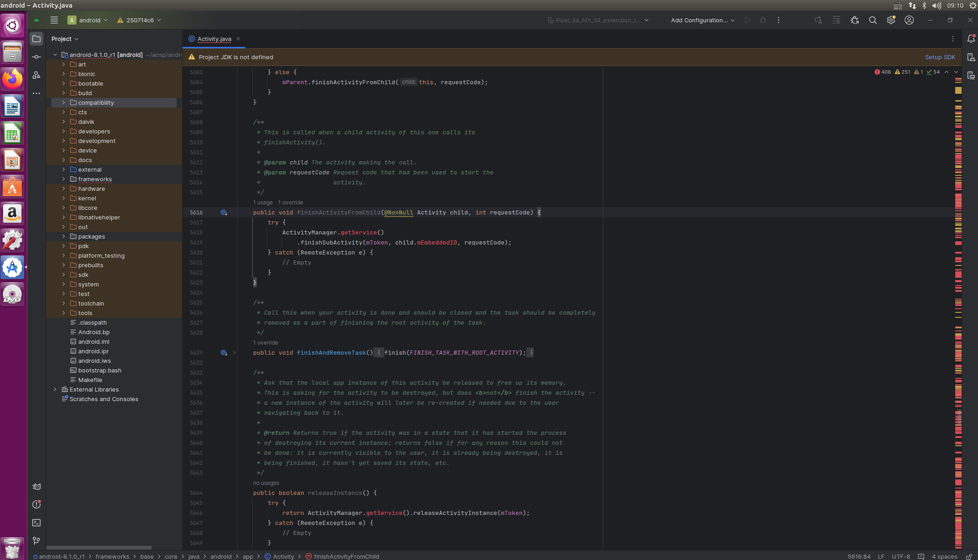
Task: Open the Structure tool window icon
Action: point(36,75)
